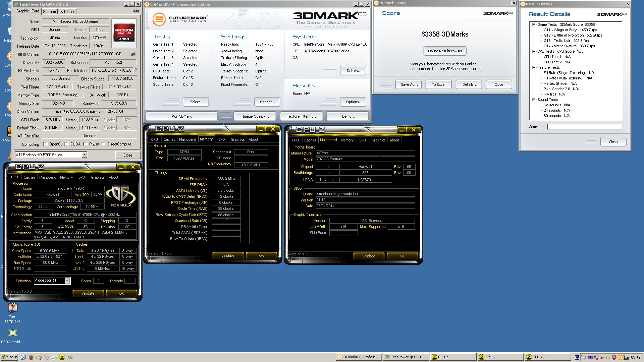
Task: Click the Bus Interface question mark icon
Action: click(136, 70)
